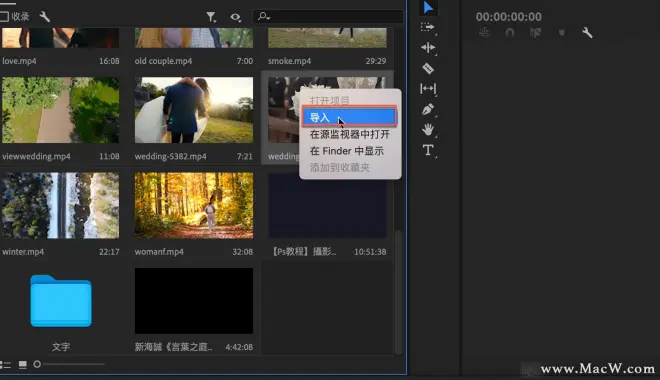Select the winter.mp4 thumbnail
The height and width of the screenshot is (380, 660).
pos(60,205)
